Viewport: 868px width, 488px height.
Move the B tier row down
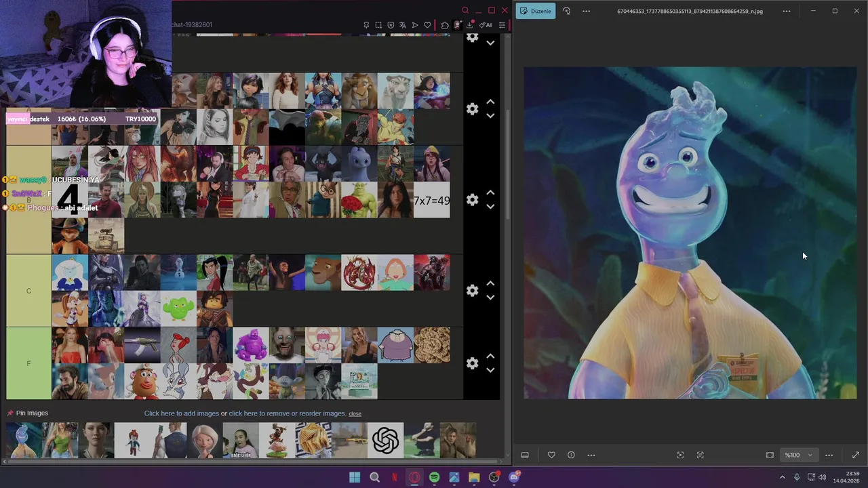[490, 207]
